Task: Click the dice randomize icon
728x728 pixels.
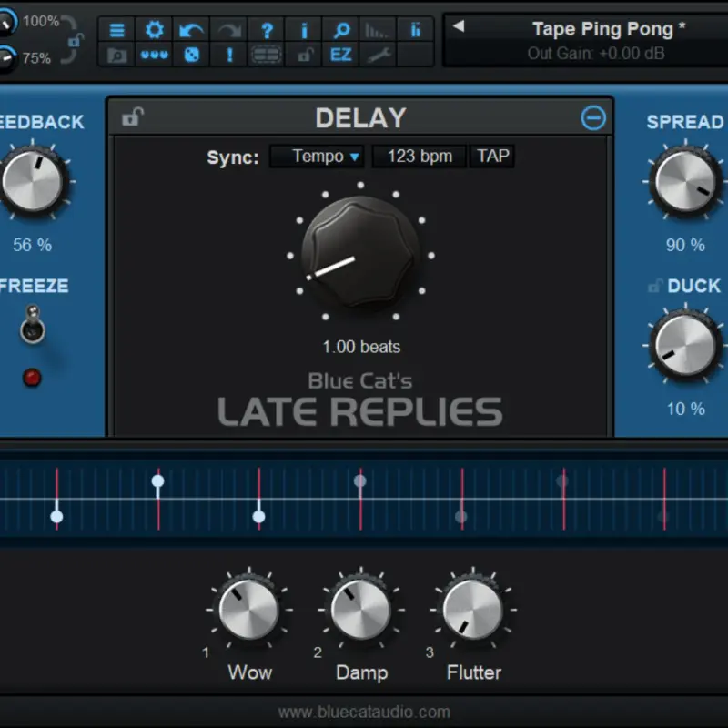Action: [x=191, y=56]
